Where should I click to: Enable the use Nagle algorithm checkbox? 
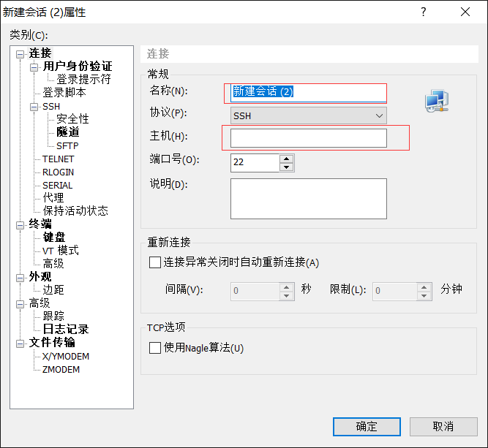click(x=154, y=348)
